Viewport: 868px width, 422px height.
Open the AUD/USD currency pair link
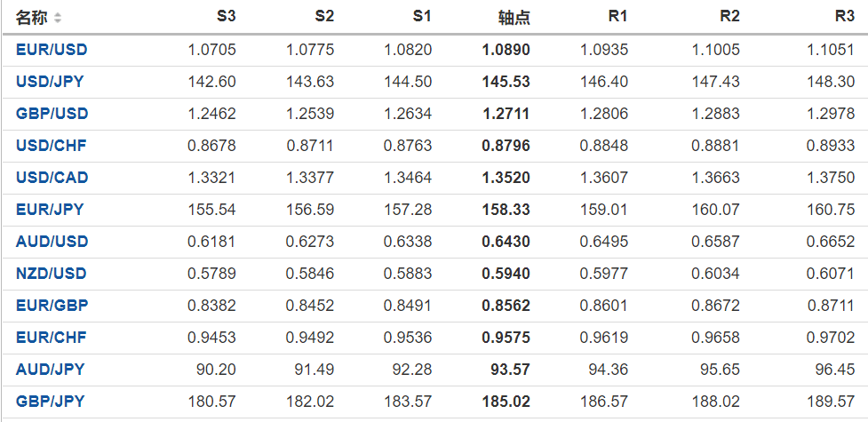(x=52, y=242)
